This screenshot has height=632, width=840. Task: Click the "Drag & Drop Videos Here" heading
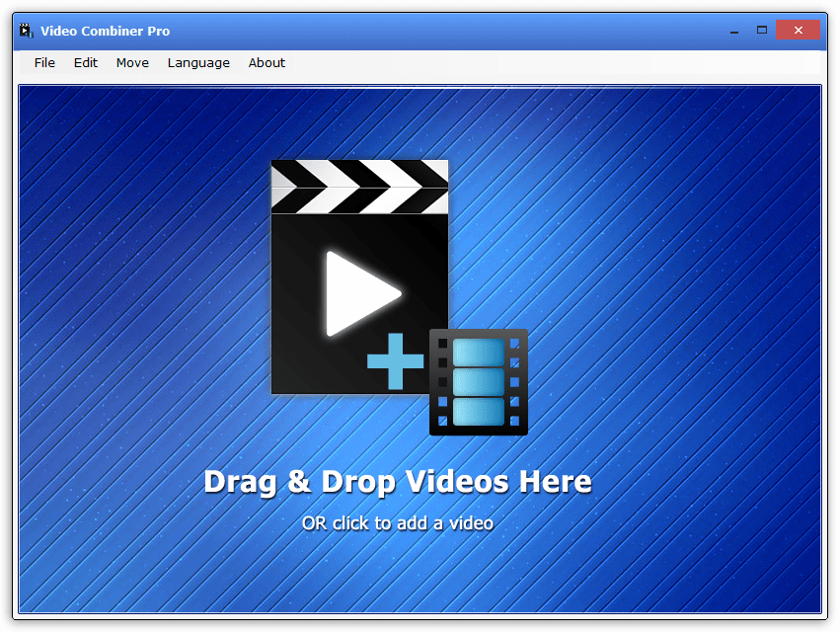pos(397,482)
